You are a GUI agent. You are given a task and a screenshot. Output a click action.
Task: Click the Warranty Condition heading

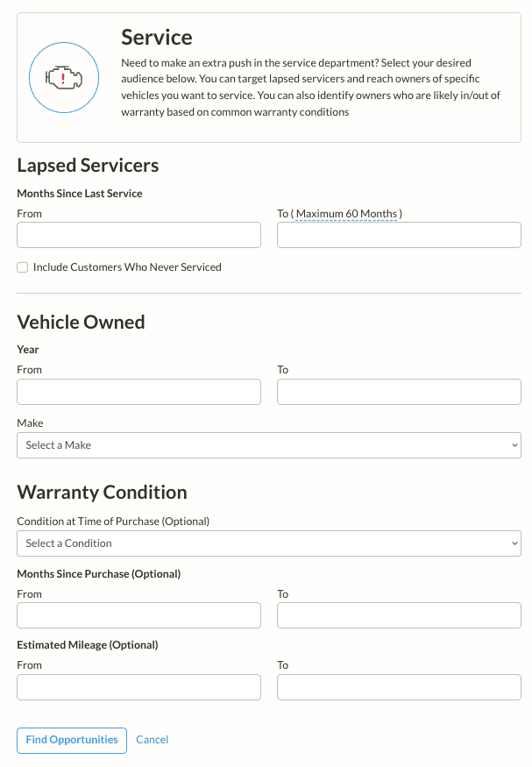[103, 492]
